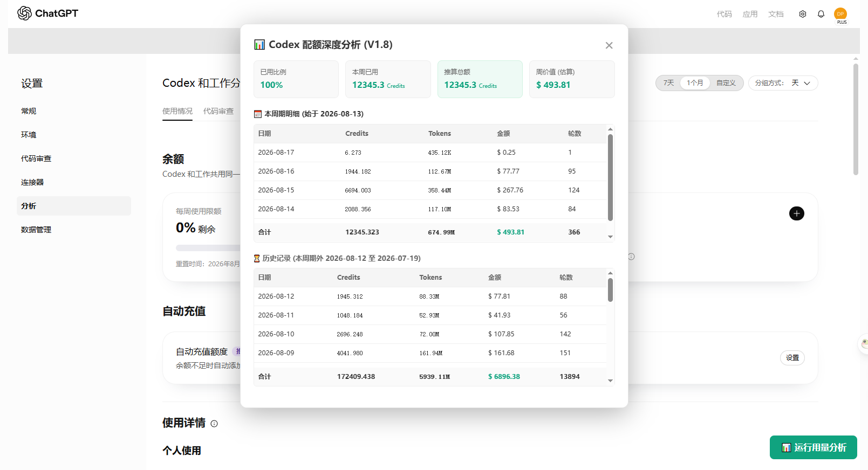Click the 172409.438 total credits cell
Image resolution: width=868 pixels, height=470 pixels.
pos(356,377)
